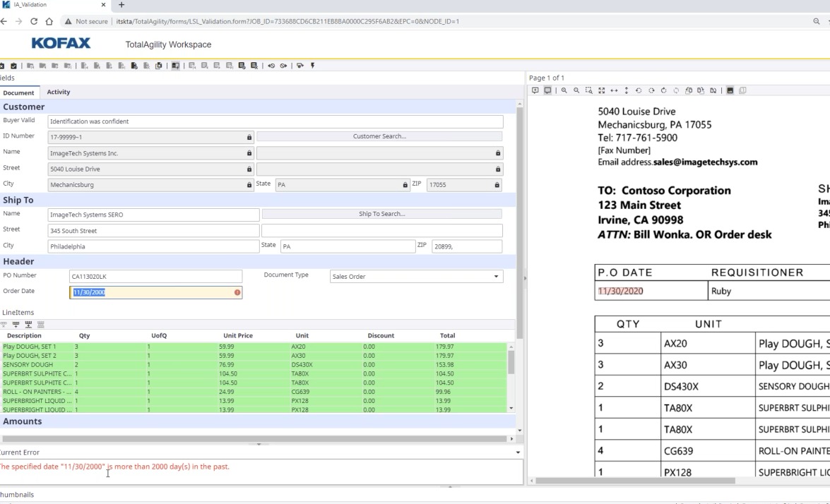
Task: Toggle the lock on customer Name field
Action: tap(249, 153)
